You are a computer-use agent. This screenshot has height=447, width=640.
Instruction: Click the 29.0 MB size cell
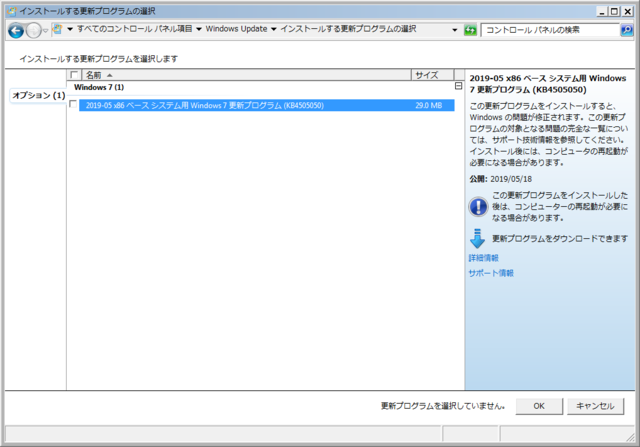tap(429, 105)
